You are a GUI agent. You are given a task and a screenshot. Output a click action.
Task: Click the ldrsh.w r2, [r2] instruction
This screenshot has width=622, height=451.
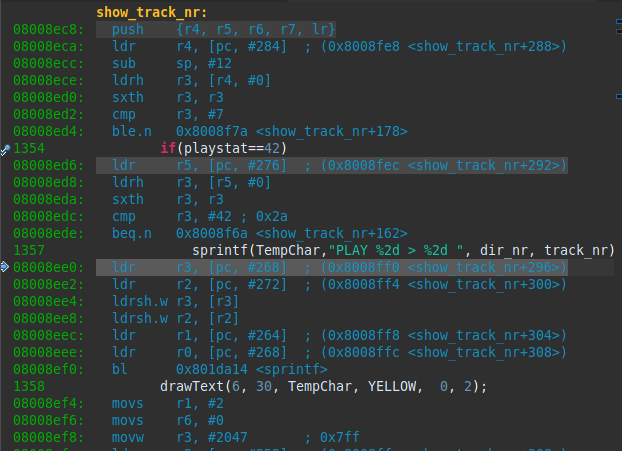click(x=175, y=319)
